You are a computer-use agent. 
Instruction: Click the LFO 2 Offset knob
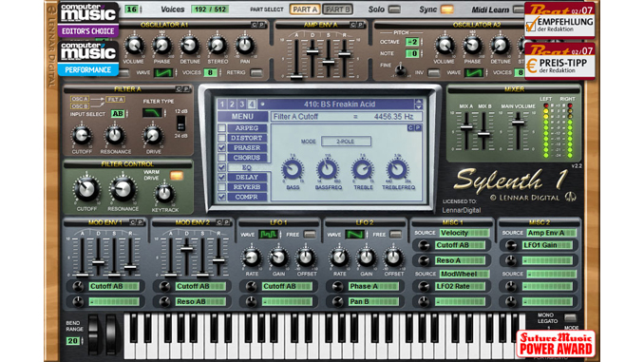[393, 257]
